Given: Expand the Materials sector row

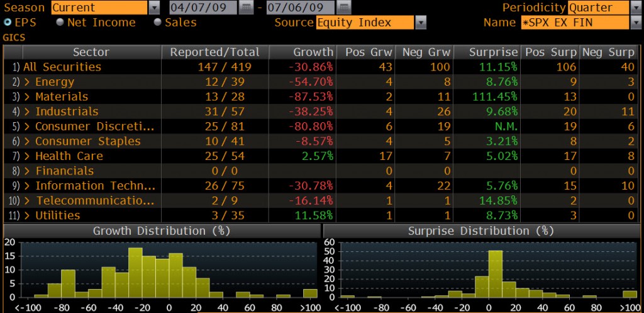Looking at the screenshot, I should click(x=28, y=96).
